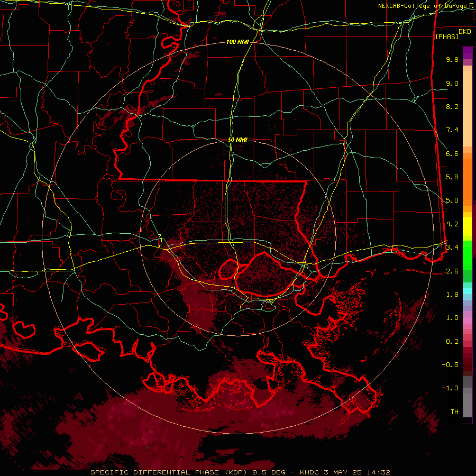
Task: Pick the bright yellow color bar segment
Action: (467, 226)
